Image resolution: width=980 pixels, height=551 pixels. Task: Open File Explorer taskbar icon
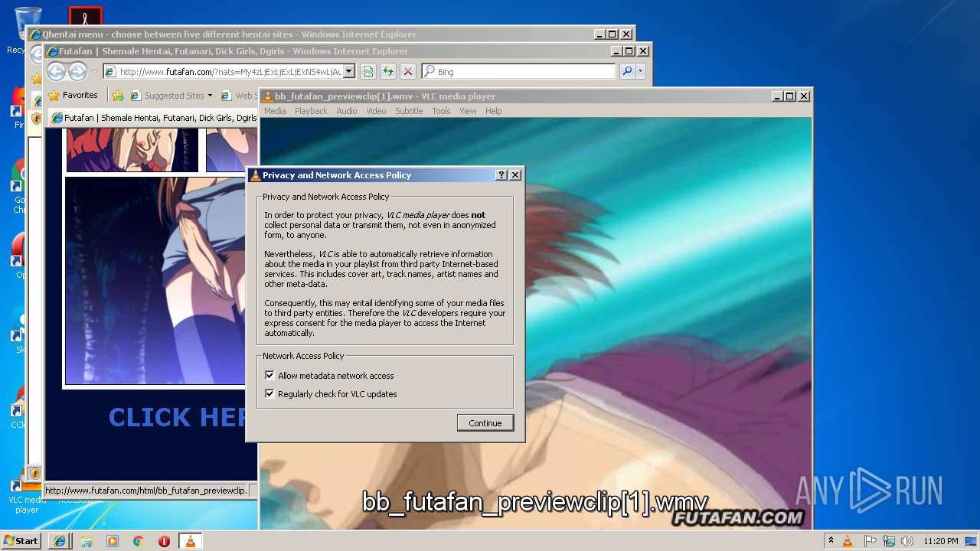tap(87, 541)
